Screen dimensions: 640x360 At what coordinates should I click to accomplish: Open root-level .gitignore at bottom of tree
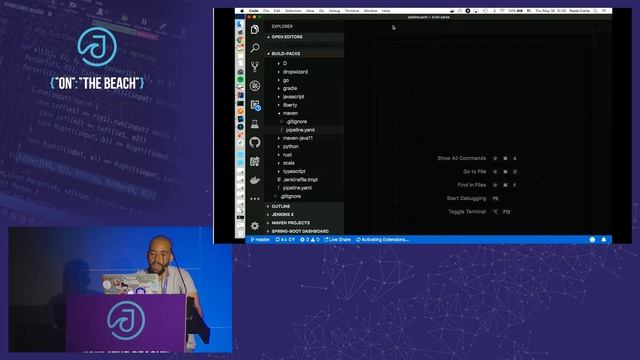[305, 196]
